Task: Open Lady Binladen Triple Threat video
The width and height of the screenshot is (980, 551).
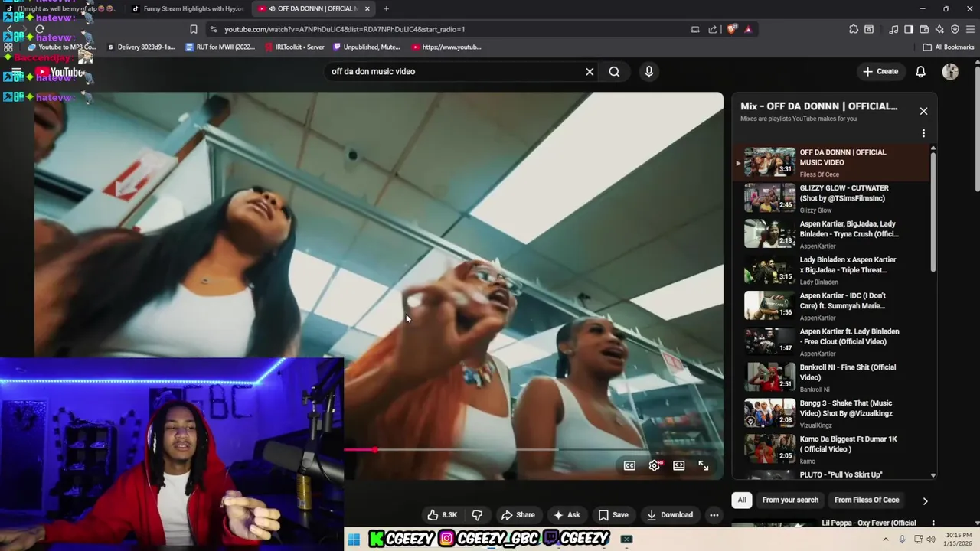Action: click(831, 270)
